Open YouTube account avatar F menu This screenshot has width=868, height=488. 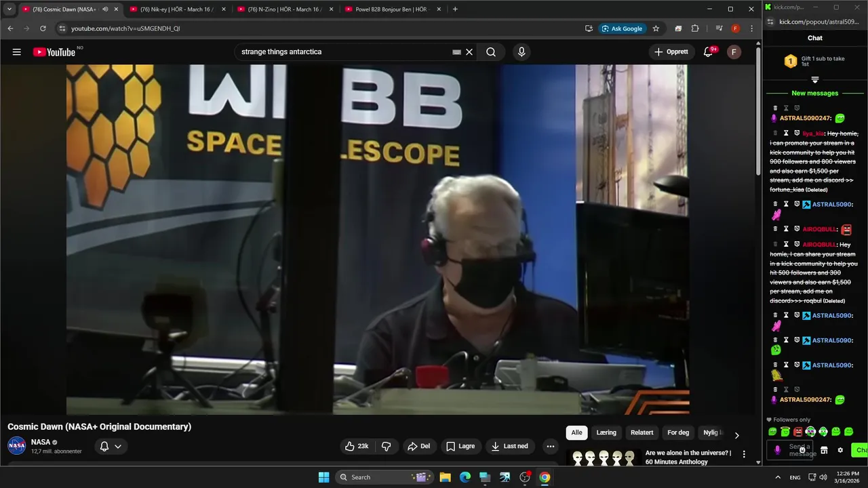[x=734, y=52]
